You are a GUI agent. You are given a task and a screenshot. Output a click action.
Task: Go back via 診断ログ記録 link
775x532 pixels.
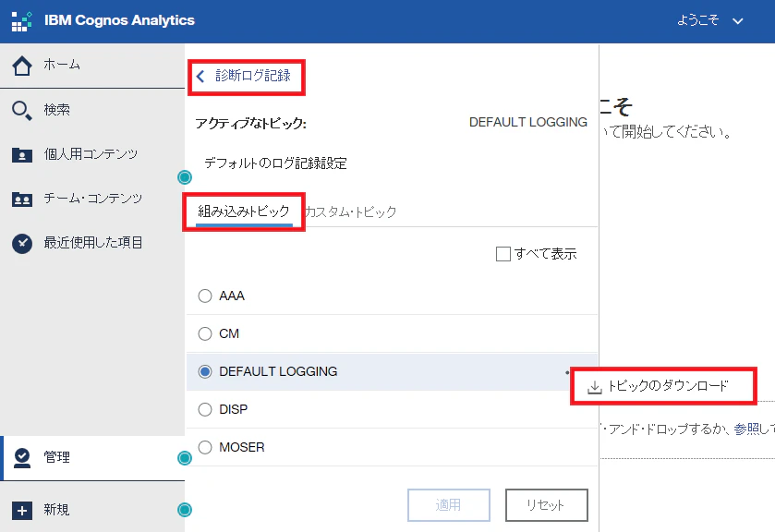click(253, 76)
